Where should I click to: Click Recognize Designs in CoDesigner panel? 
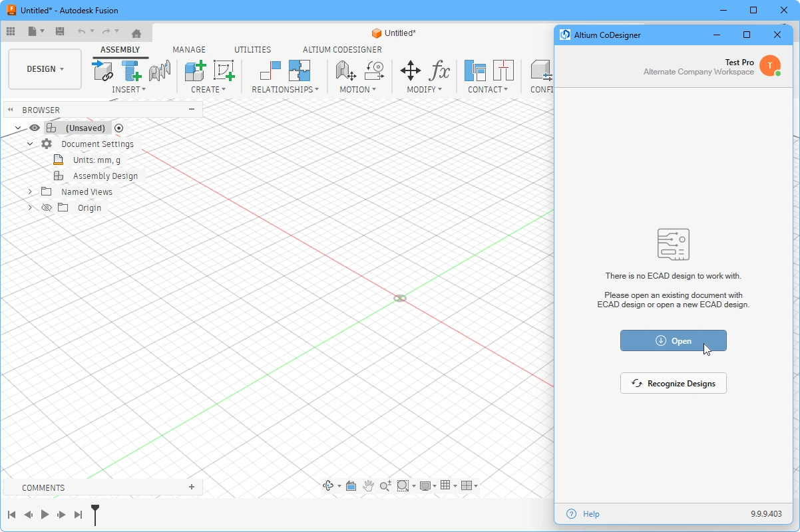pyautogui.click(x=673, y=383)
